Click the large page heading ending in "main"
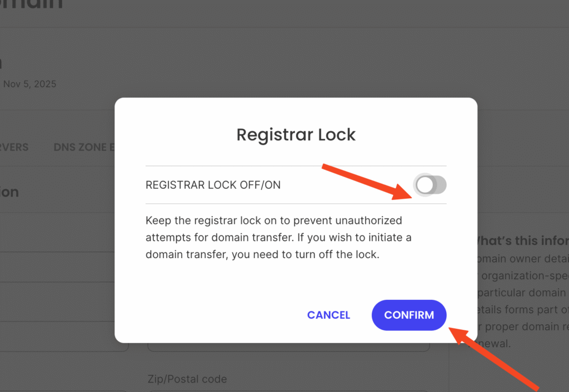This screenshot has height=392, width=569. click(32, 4)
